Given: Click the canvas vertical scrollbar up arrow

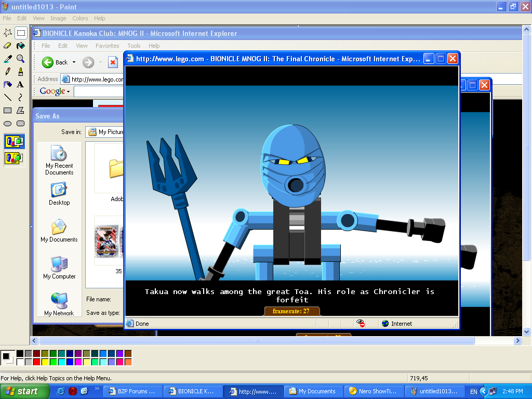Looking at the screenshot, I should [527, 30].
